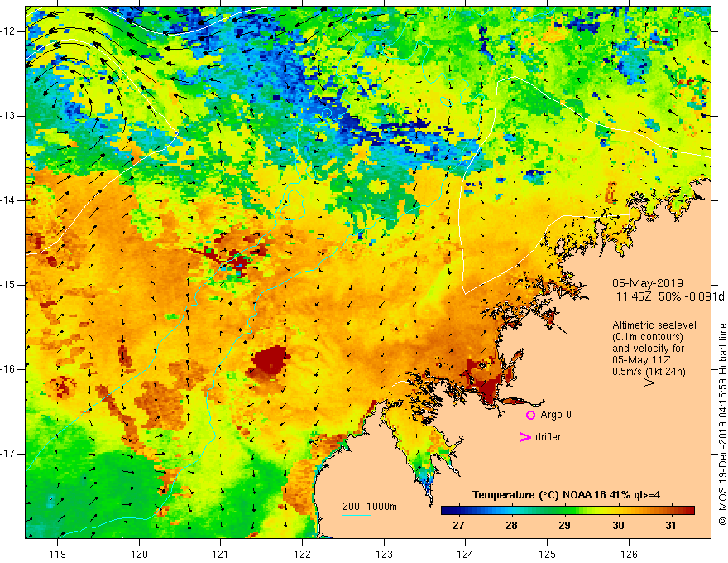The width and height of the screenshot is (728, 563).
Task: Click the 'and velocity for' legend line
Action: [x=648, y=349]
